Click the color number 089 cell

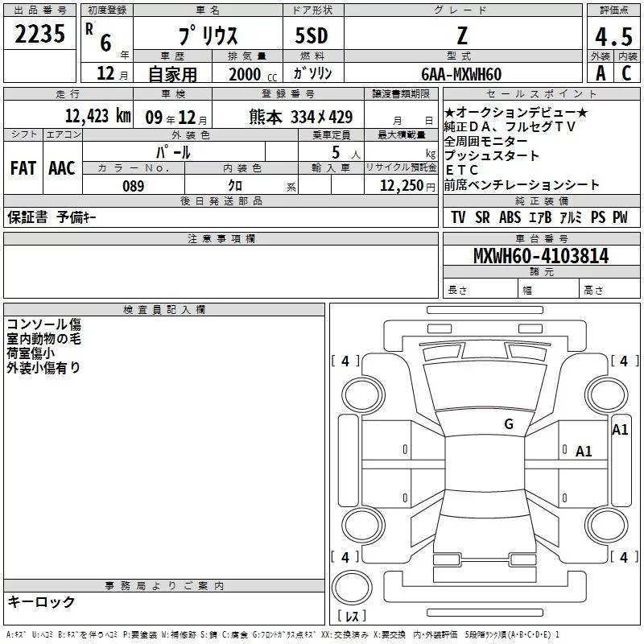(x=133, y=186)
